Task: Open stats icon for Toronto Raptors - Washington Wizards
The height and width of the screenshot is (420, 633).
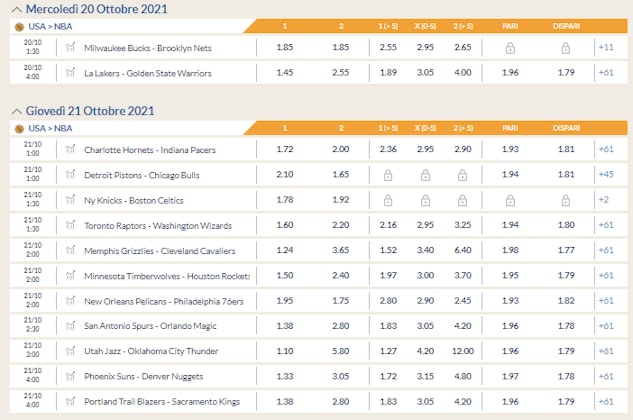Action: pos(71,225)
